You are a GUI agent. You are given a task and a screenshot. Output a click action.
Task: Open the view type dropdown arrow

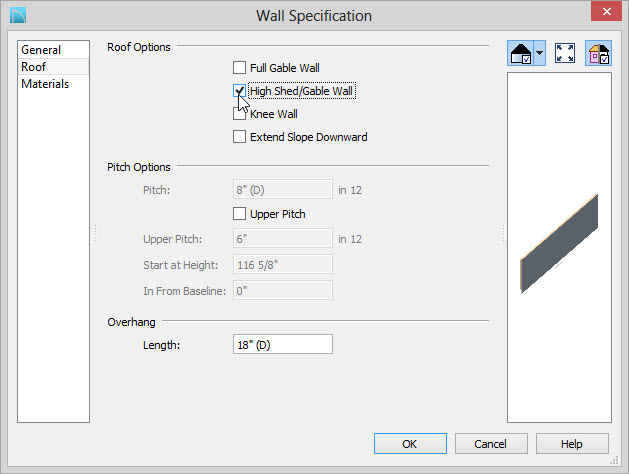point(540,53)
